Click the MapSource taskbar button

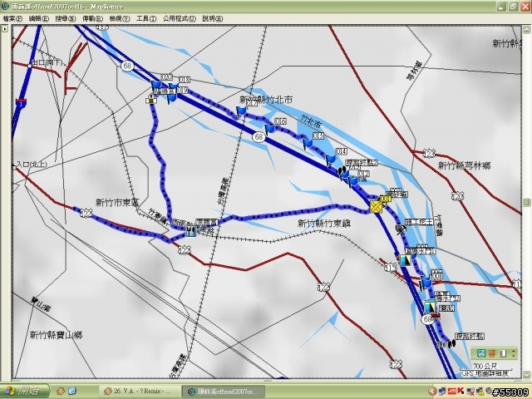pos(223,392)
